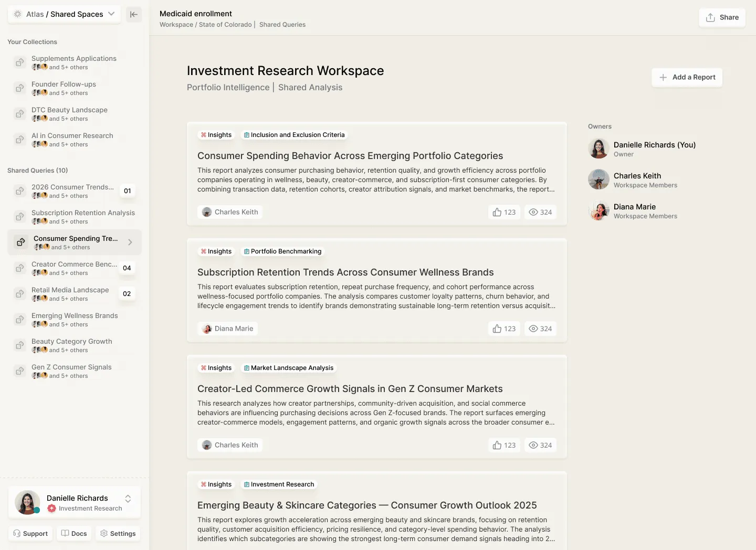The width and height of the screenshot is (756, 550).
Task: Like the Subscription Retention Trends report
Action: [x=504, y=329]
